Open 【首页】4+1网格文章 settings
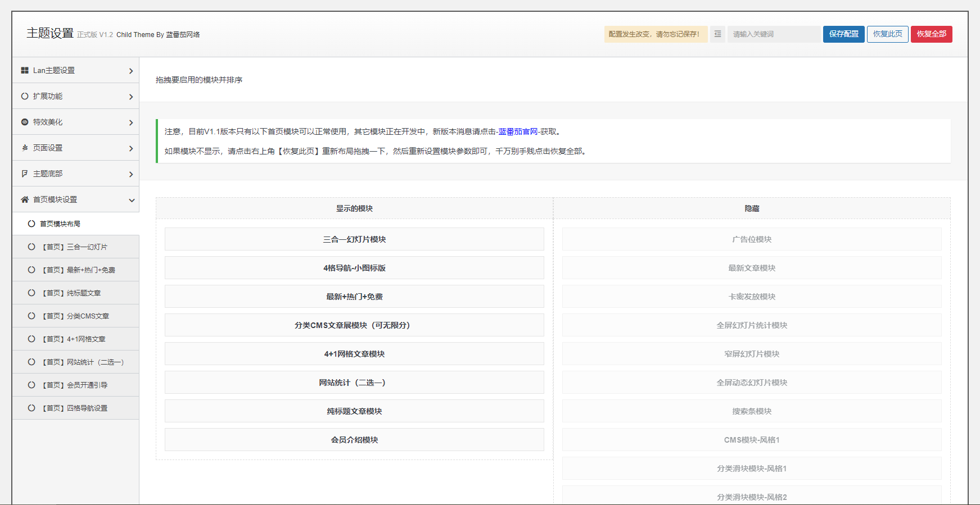Image resolution: width=980 pixels, height=505 pixels. coord(76,339)
